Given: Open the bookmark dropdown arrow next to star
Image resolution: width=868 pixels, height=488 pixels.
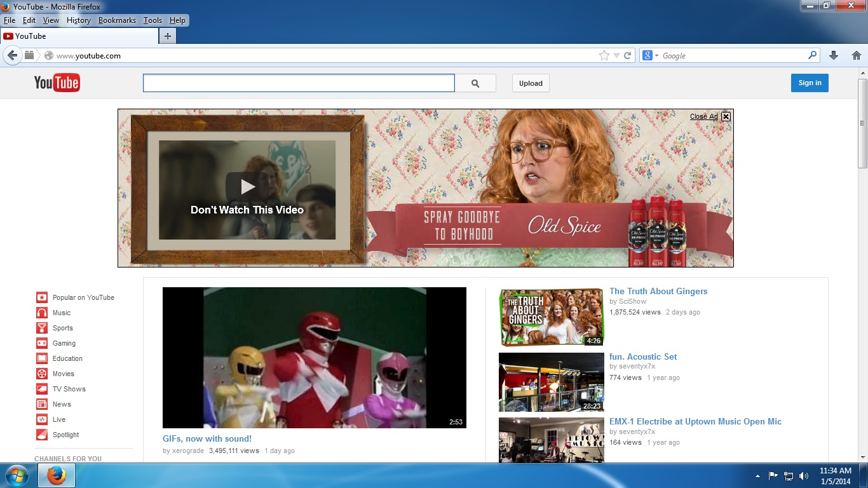Looking at the screenshot, I should [616, 56].
